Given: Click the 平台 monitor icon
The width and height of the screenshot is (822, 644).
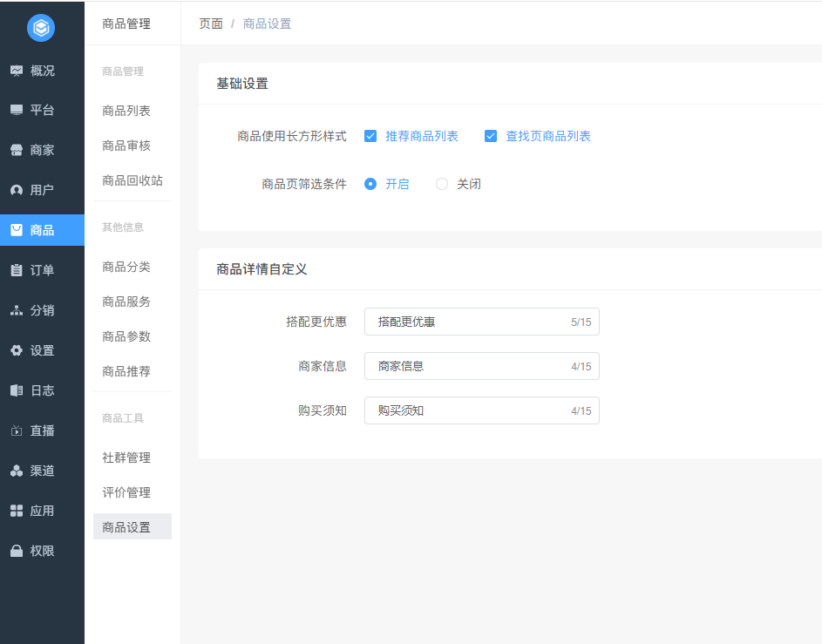Looking at the screenshot, I should (17, 110).
